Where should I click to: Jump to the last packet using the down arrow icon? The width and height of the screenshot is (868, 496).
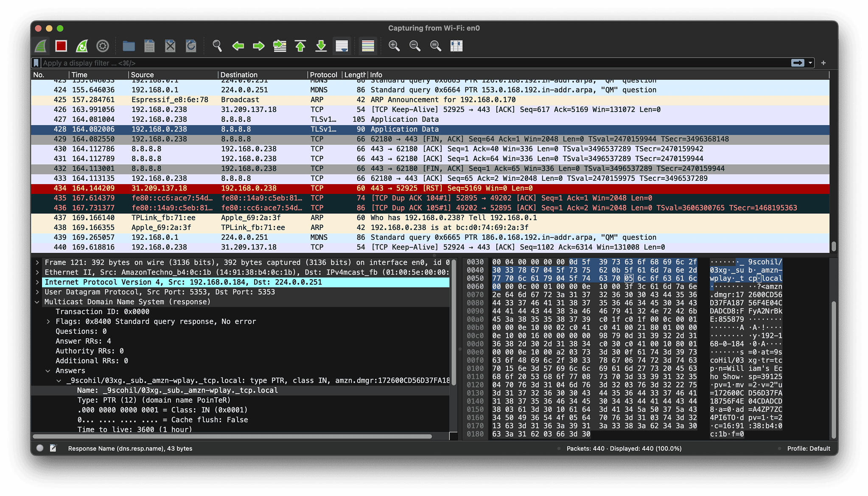point(321,46)
